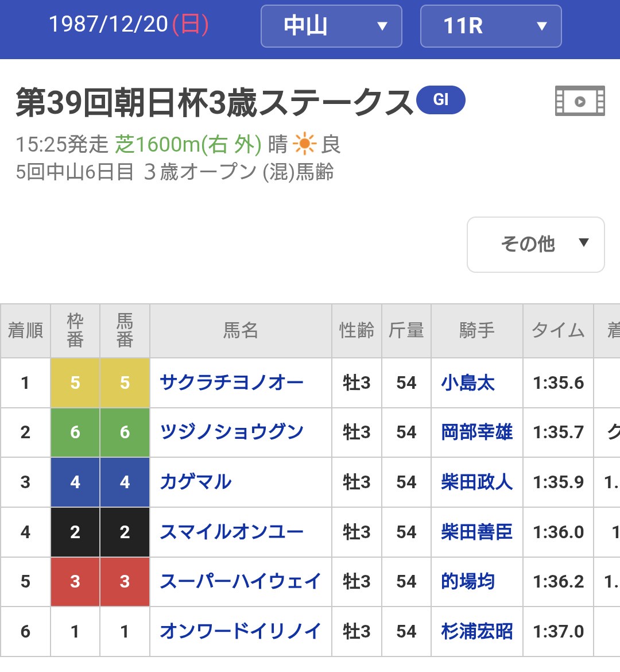
Task: Open the カゲマル horse link
Action: tap(196, 482)
